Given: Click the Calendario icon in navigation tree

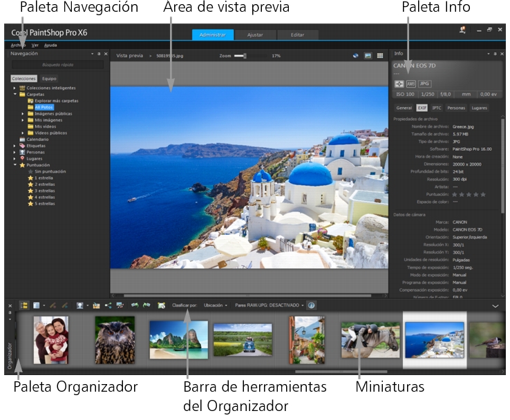Looking at the screenshot, I should pos(22,140).
